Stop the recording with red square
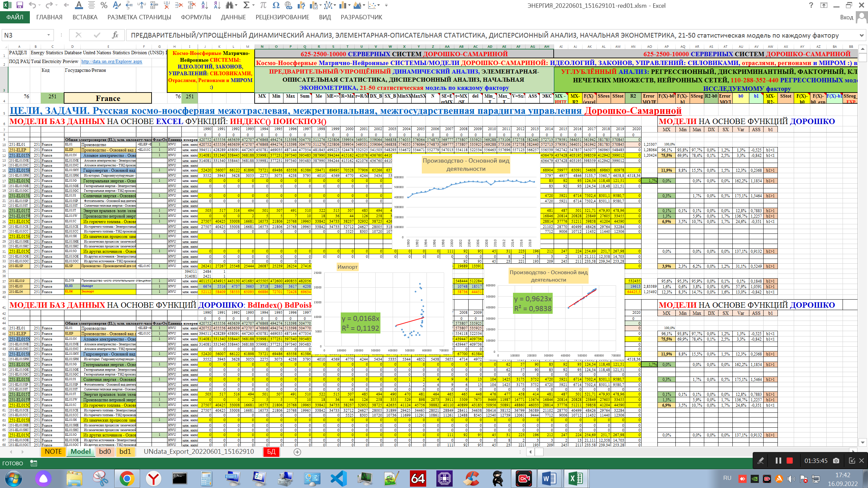868x488 pixels. pyautogui.click(x=790, y=461)
